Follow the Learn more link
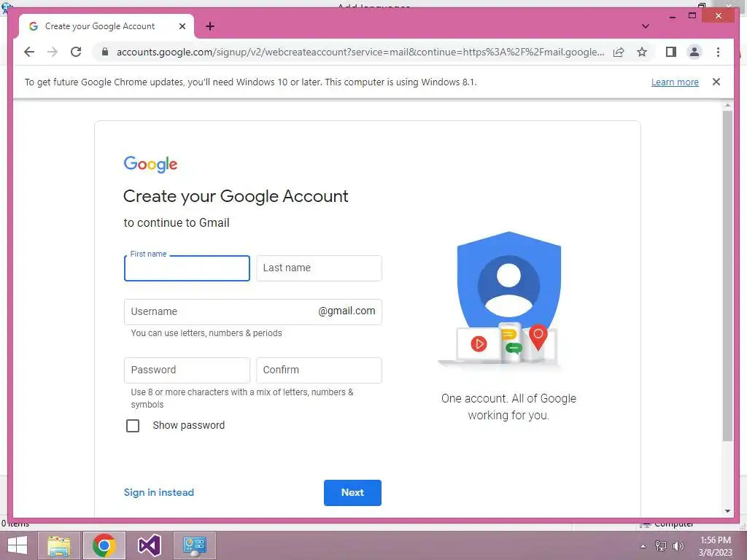The width and height of the screenshot is (747, 560). [x=675, y=82]
